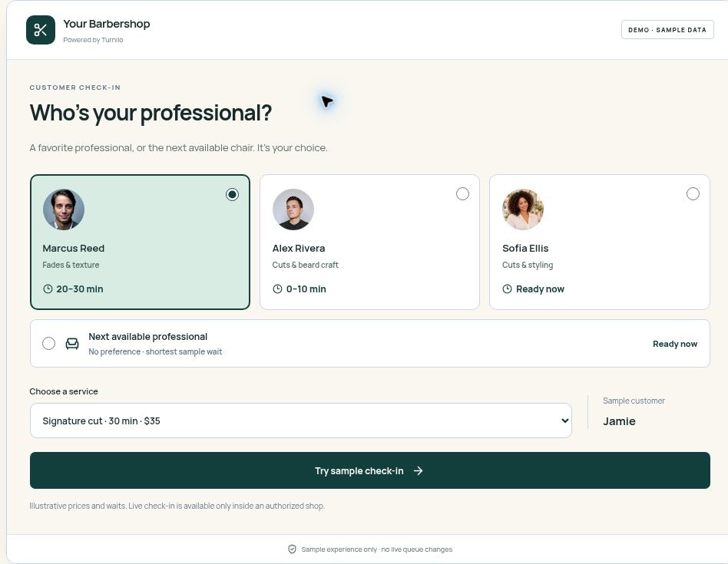Screen dimensions: 728x564
Task: Click the 'Your Barbershop' title
Action: point(106,24)
